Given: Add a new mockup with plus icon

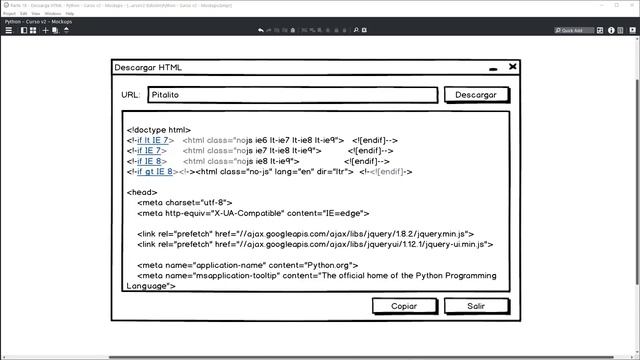Looking at the screenshot, I should click(x=45, y=30).
